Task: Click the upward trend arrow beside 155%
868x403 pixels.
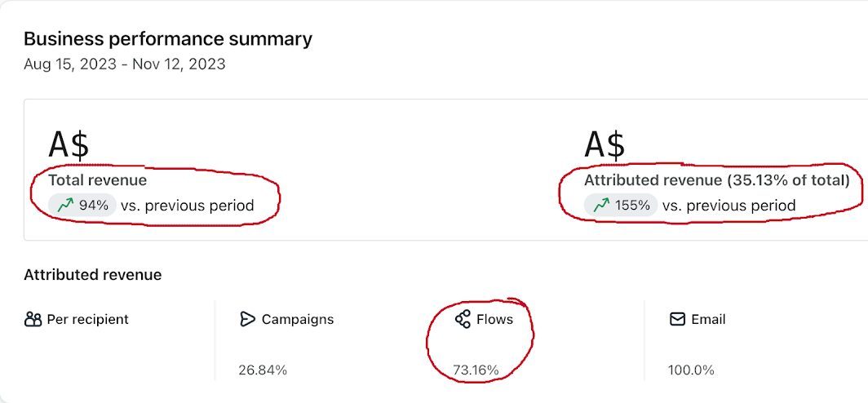Action: (x=601, y=206)
